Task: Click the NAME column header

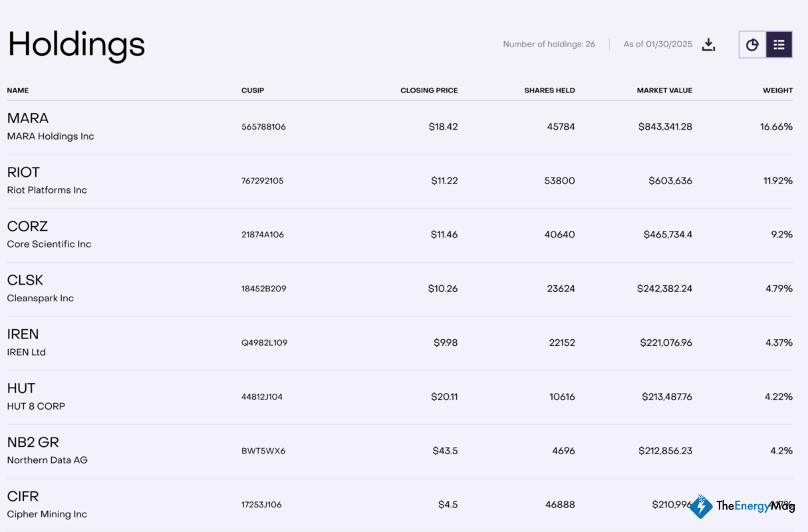Action: [17, 90]
